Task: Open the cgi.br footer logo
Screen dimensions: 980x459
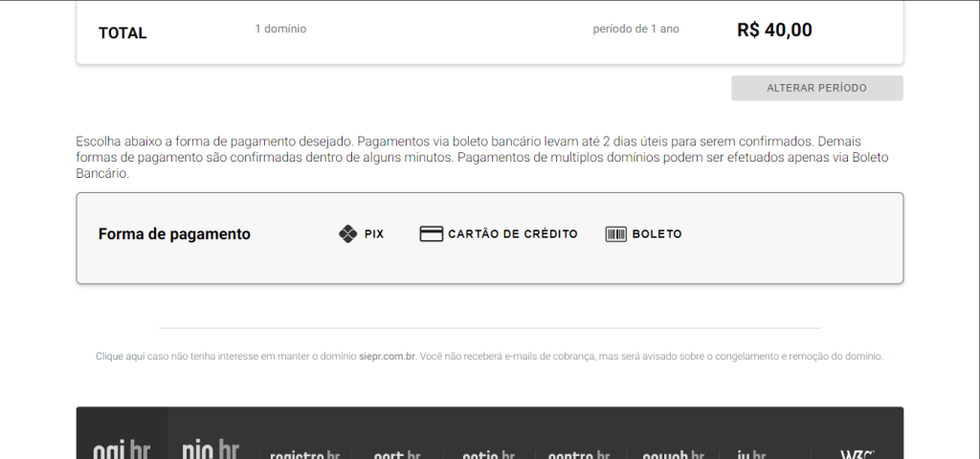Action: [x=122, y=451]
